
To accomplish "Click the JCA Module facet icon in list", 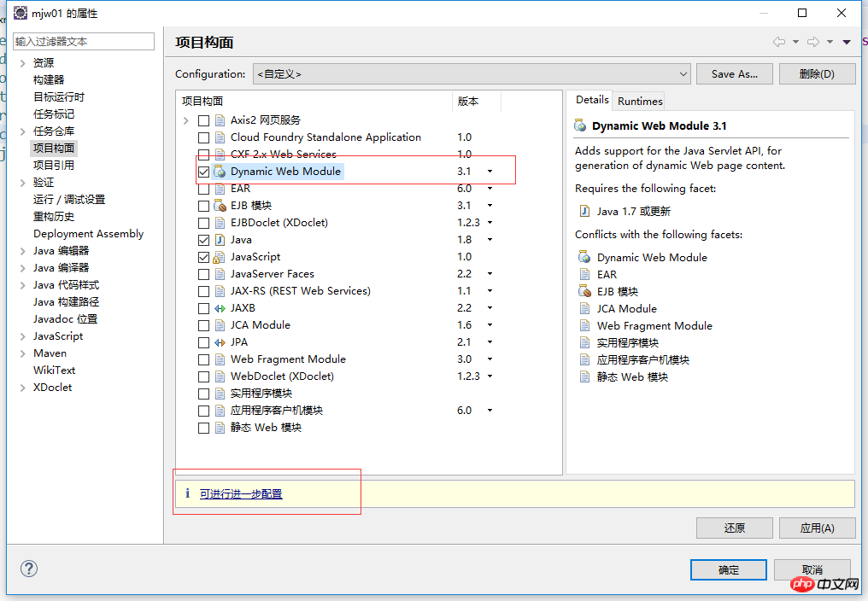I will (220, 325).
